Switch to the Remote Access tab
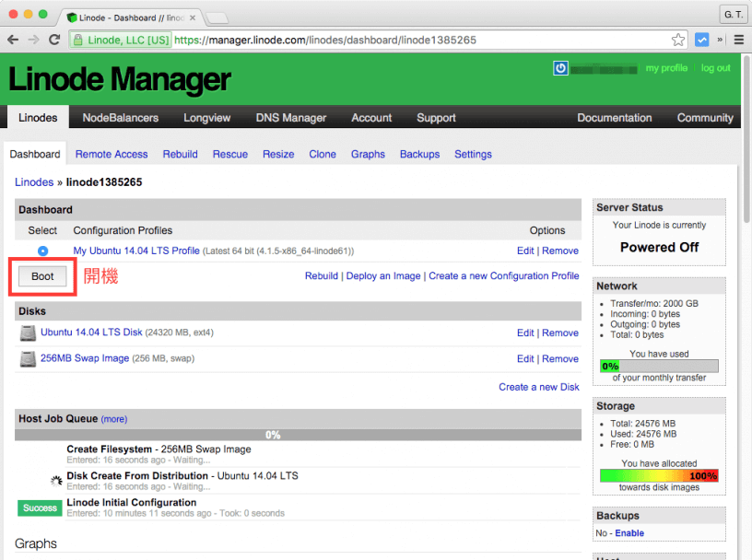Viewport: 752px width, 560px height. pos(112,154)
